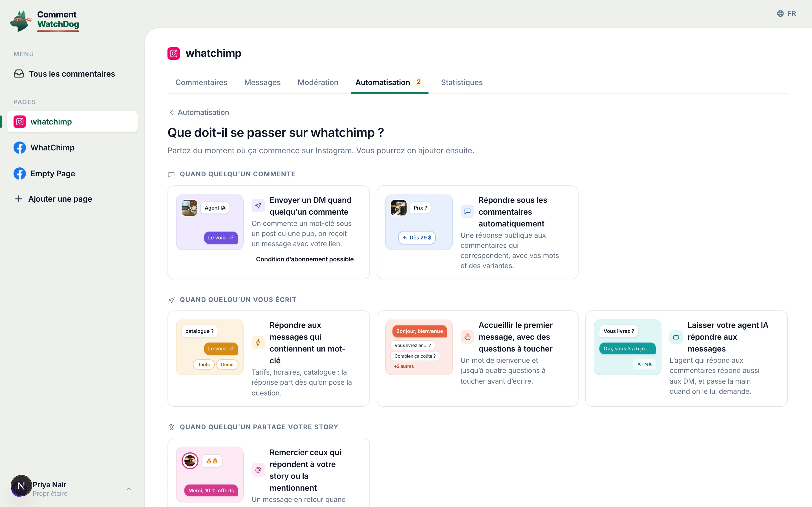
Task: Choose Répondre sous les commentaires automatiquement
Action: point(477,232)
